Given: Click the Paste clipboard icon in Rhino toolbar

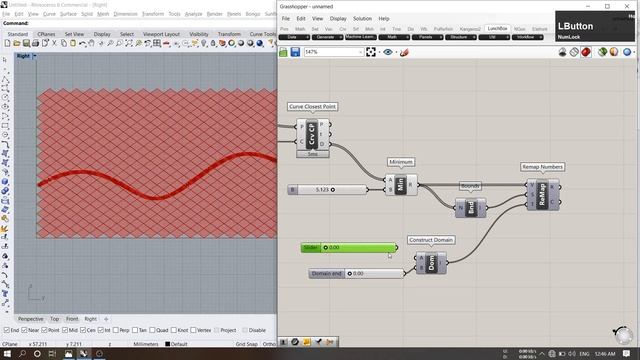Looking at the screenshot, I should click(73, 43).
